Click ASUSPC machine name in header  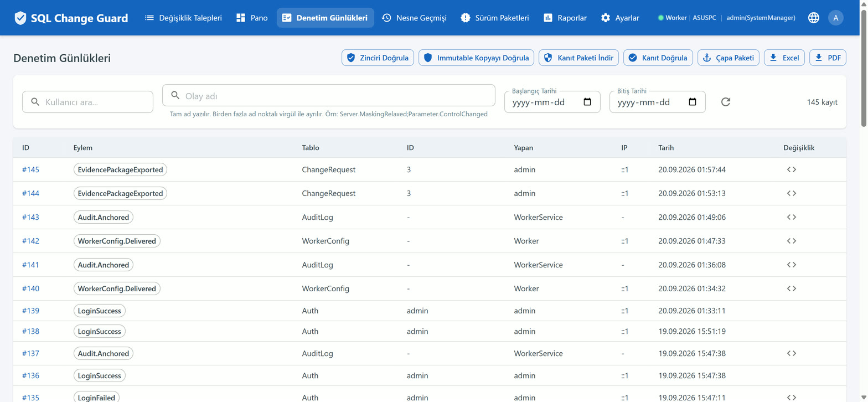pos(704,18)
